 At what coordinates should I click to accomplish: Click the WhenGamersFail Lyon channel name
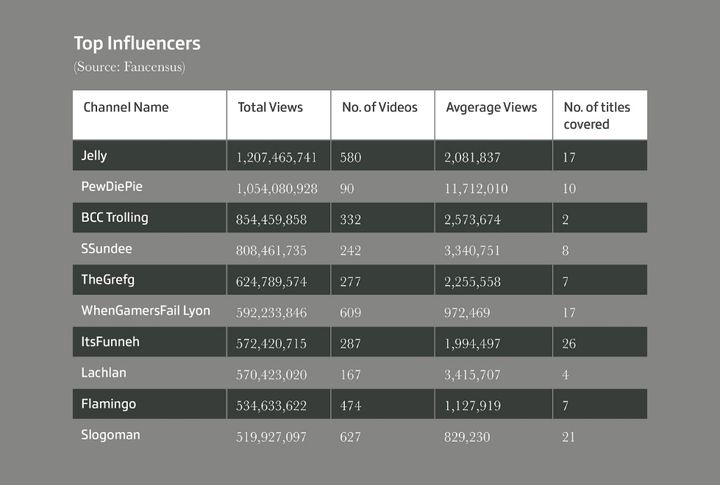tap(146, 311)
